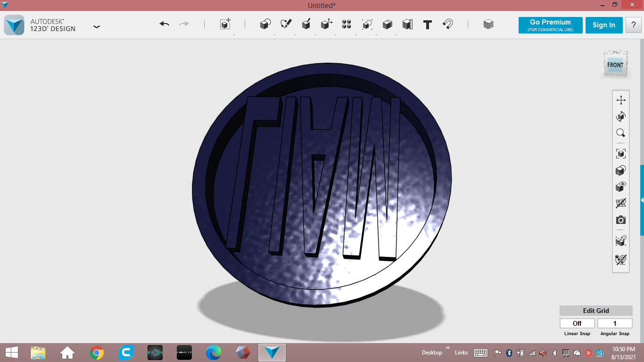
Task: Click the Go Premium button
Action: tap(550, 25)
